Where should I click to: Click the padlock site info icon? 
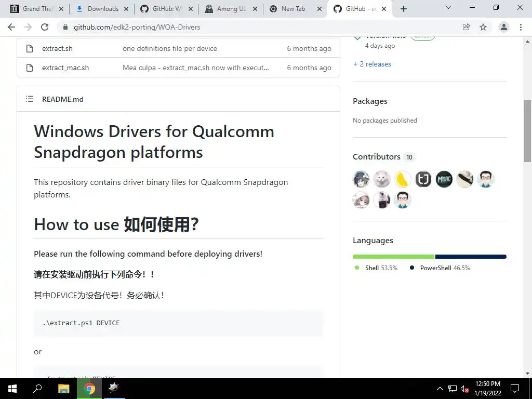[x=65, y=27]
